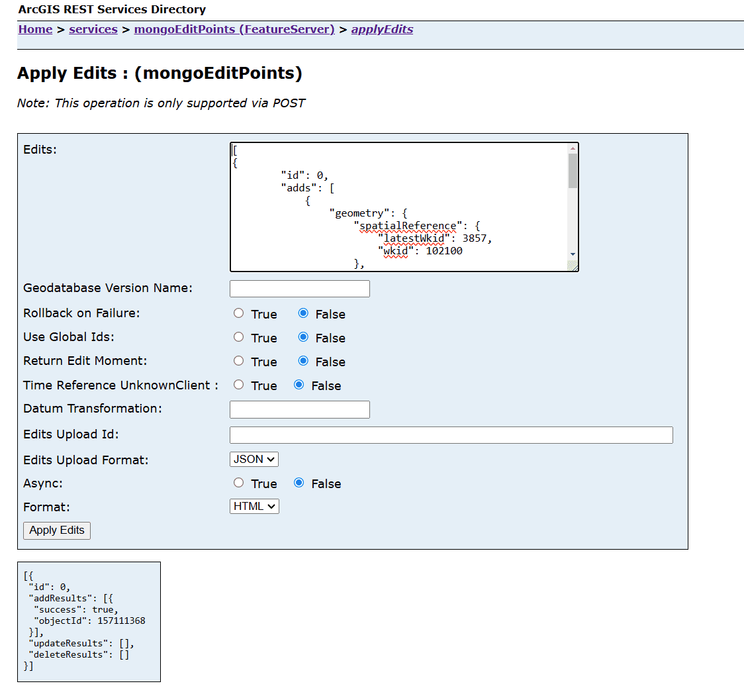Click the Edits Upload Id field
Screen dimensions: 744x700
point(451,434)
